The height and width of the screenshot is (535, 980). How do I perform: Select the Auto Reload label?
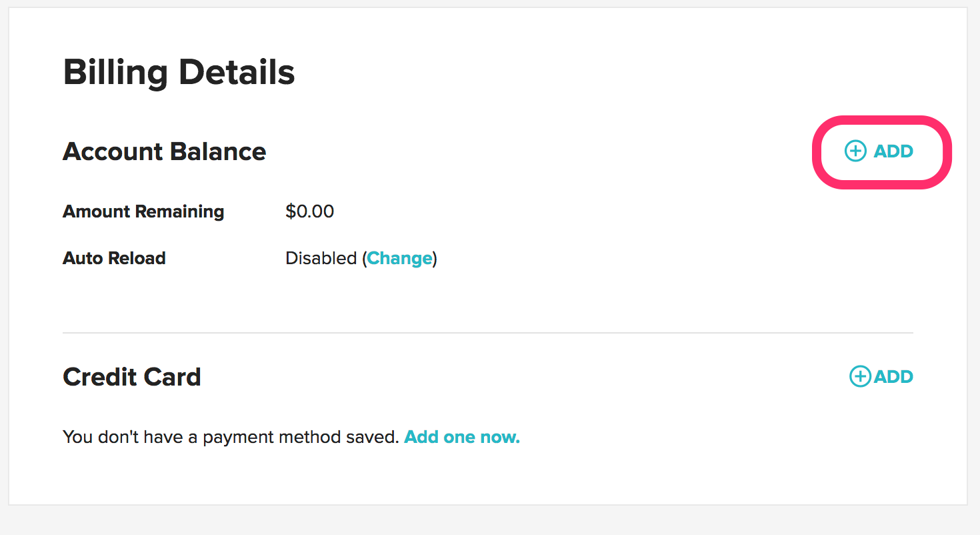click(x=114, y=258)
